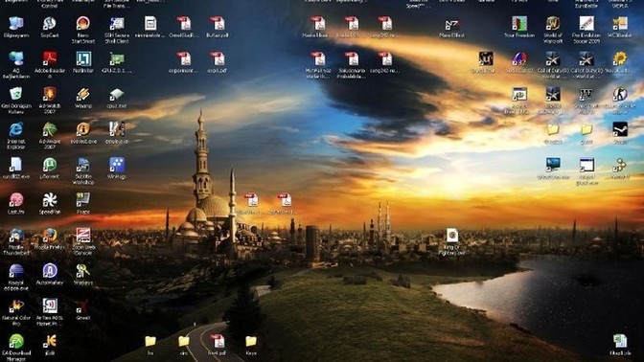
Task: Open AirTies ADSL utility shortcut
Action: pyautogui.click(x=49, y=305)
